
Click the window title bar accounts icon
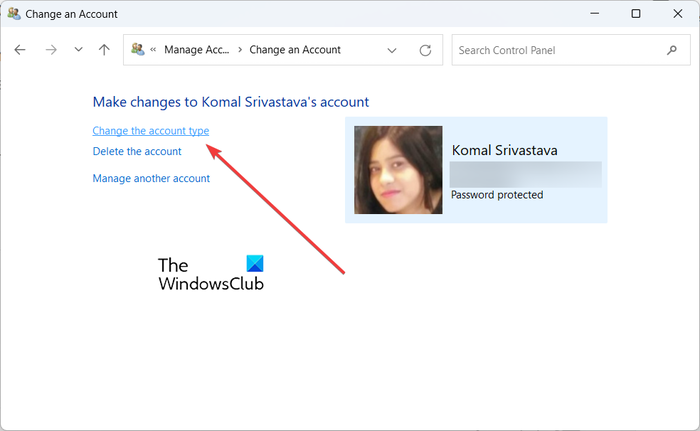click(14, 14)
